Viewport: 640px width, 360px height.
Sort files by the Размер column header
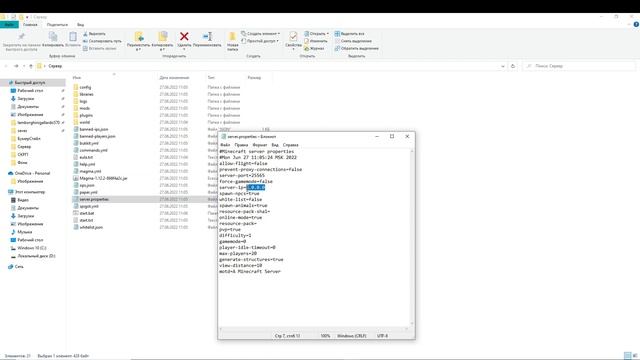point(254,78)
